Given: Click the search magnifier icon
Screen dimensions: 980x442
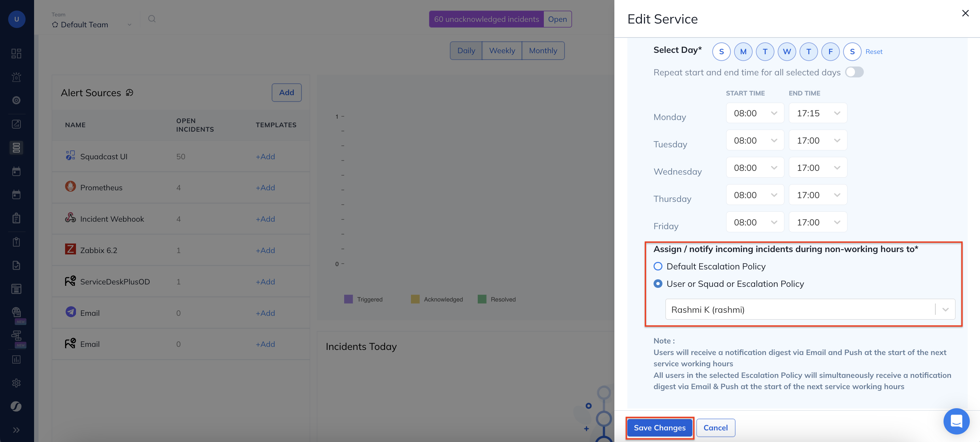Looking at the screenshot, I should coord(152,19).
